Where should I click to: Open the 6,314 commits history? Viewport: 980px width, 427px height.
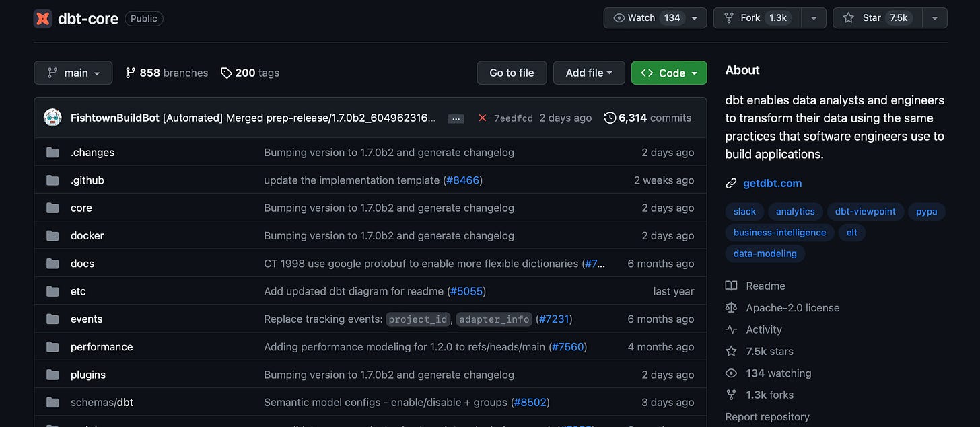click(648, 118)
